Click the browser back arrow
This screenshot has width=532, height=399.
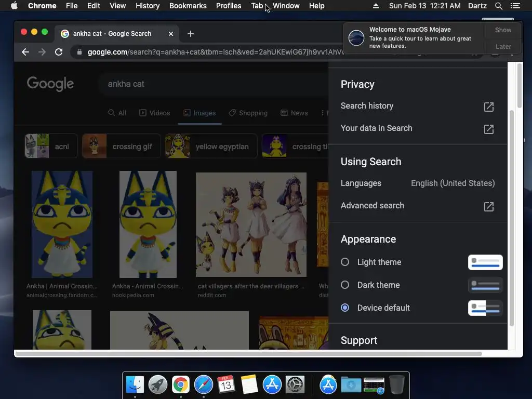point(25,52)
